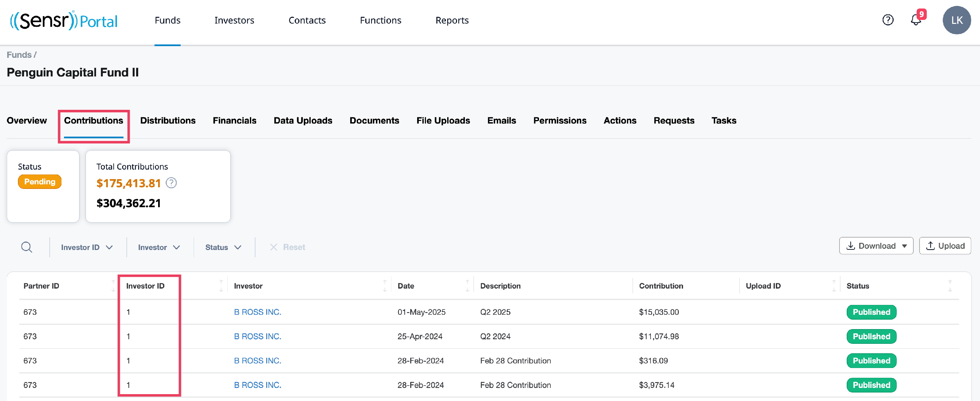Click Total Contributions info question icon
Screen dimensions: 980x401
coord(171,183)
